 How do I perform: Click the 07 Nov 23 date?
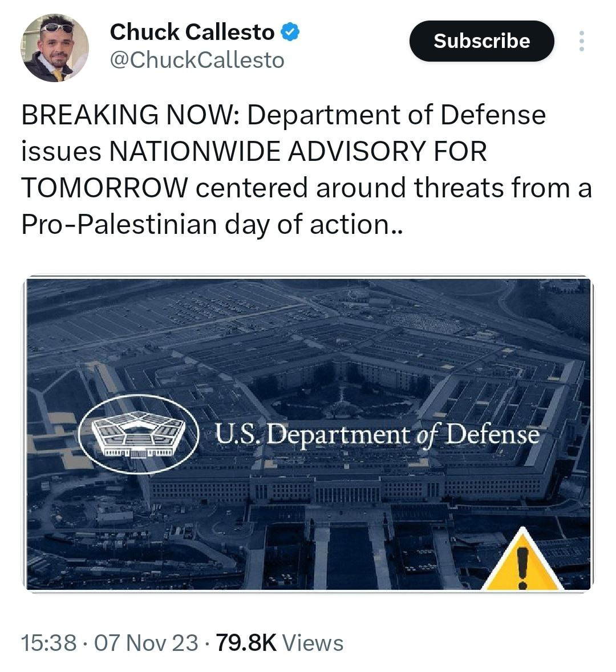146,643
